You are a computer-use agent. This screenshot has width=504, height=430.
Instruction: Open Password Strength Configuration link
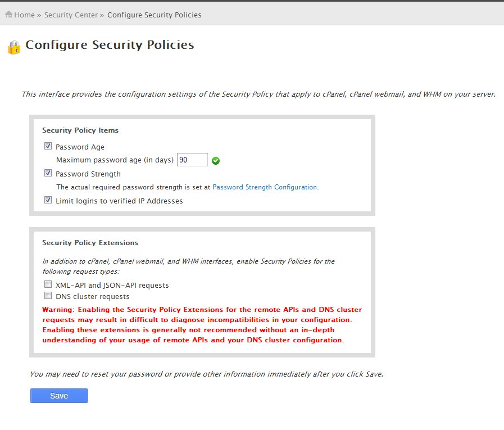[265, 187]
